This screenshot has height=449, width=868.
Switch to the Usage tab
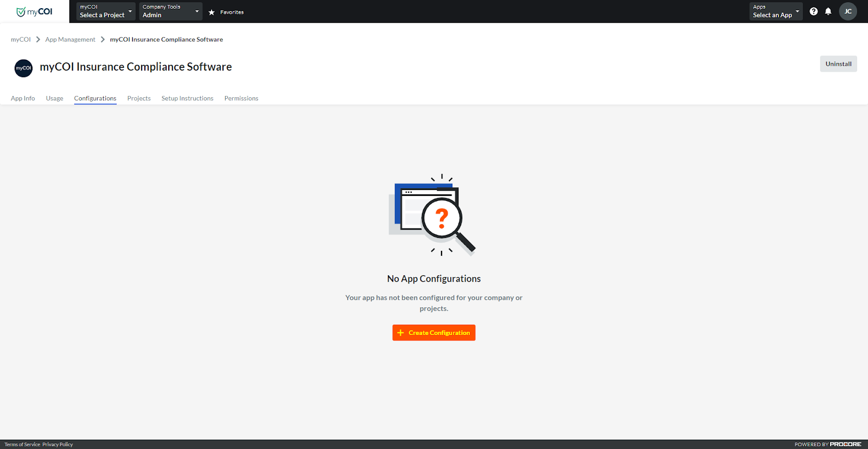(54, 98)
